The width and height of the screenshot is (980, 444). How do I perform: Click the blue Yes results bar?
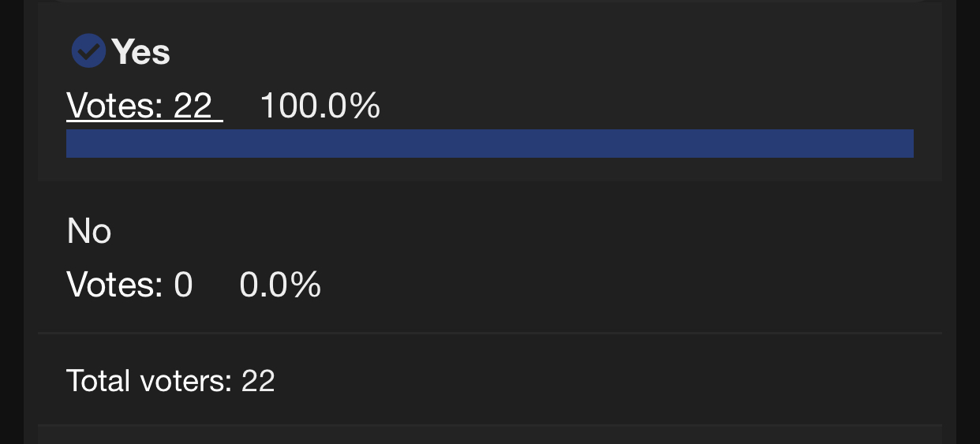tap(489, 144)
